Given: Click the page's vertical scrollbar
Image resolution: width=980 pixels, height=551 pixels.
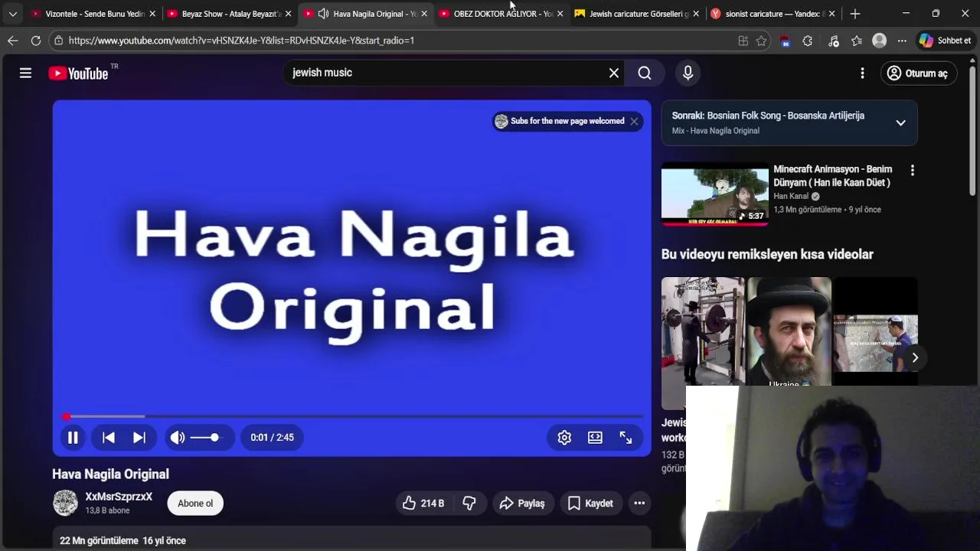Looking at the screenshot, I should click(x=972, y=130).
